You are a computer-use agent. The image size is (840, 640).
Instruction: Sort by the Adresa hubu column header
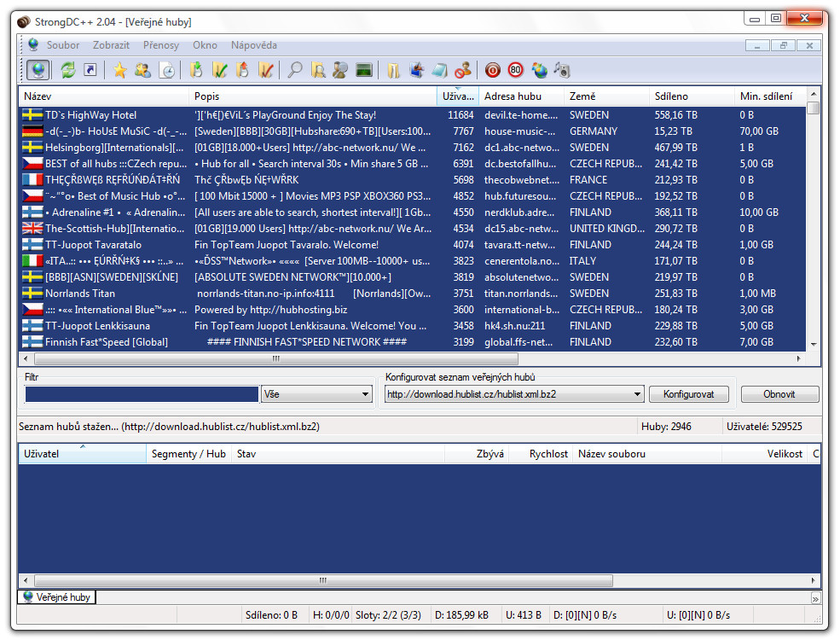point(521,96)
